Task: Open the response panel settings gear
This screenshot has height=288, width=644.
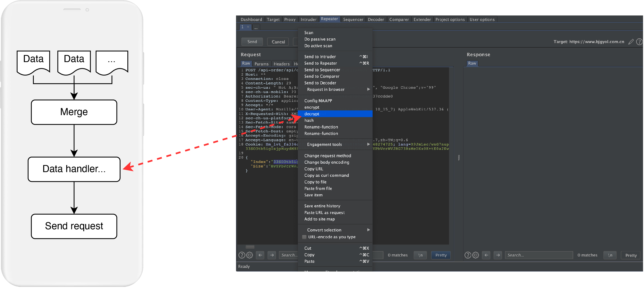Action: click(476, 255)
